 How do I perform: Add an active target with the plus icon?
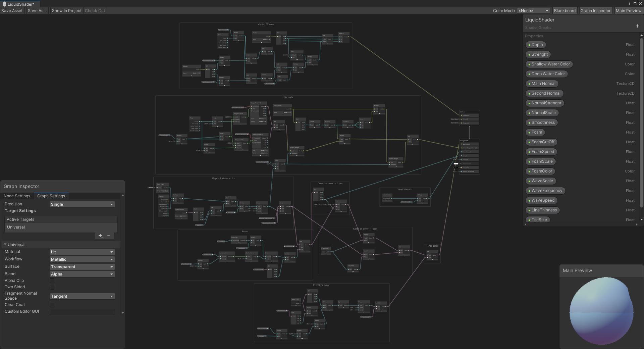(100, 236)
